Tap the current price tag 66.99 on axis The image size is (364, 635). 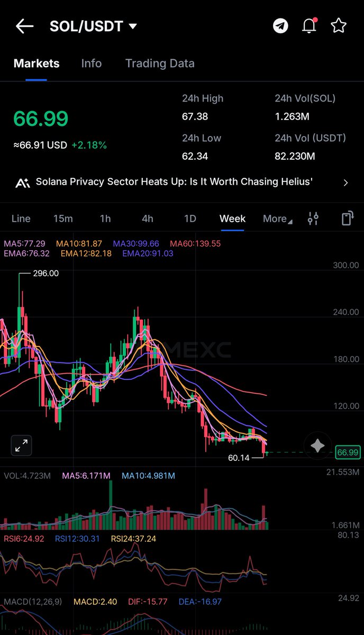click(348, 452)
